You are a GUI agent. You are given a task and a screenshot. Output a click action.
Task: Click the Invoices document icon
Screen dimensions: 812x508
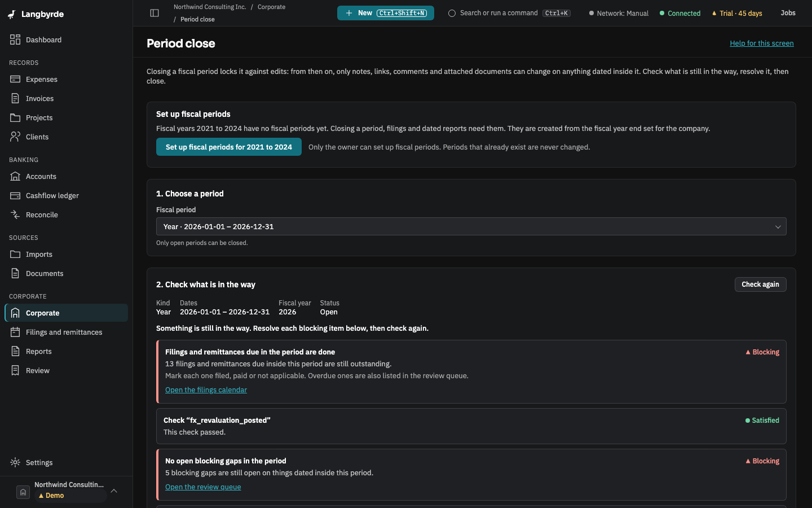coord(15,98)
